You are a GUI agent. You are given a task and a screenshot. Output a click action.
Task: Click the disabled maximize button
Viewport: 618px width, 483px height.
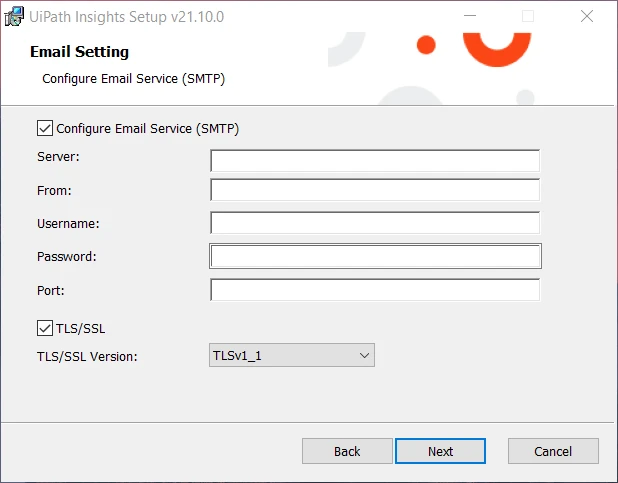(x=528, y=16)
